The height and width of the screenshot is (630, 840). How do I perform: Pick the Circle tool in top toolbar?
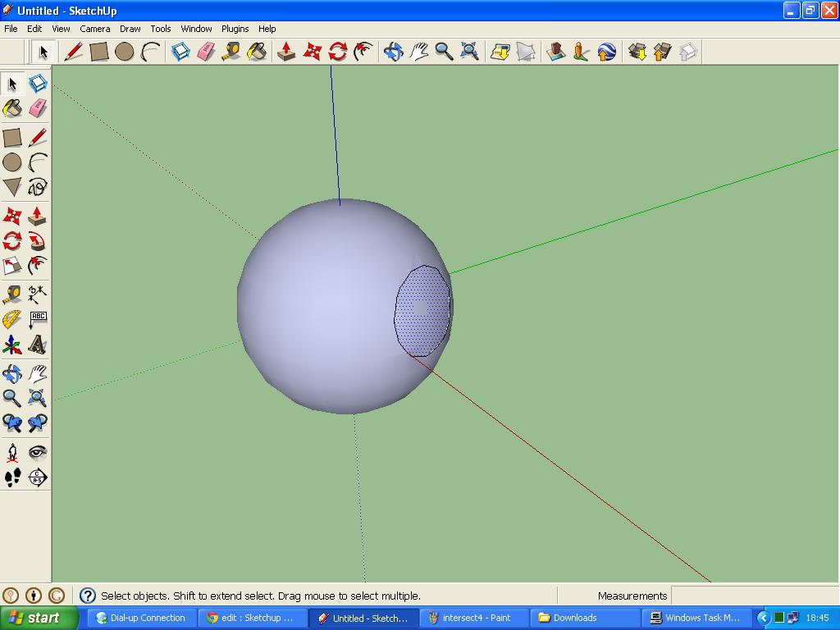tap(125, 52)
